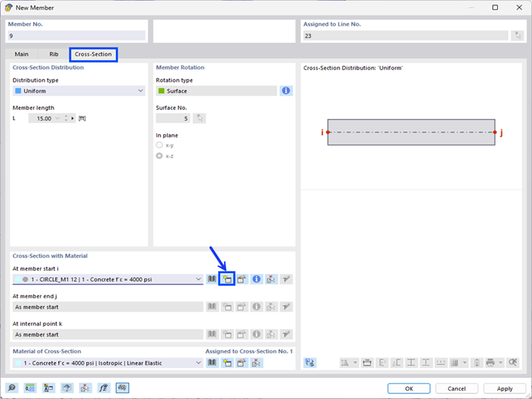Click pick surface icon beside Surface No.

click(199, 118)
